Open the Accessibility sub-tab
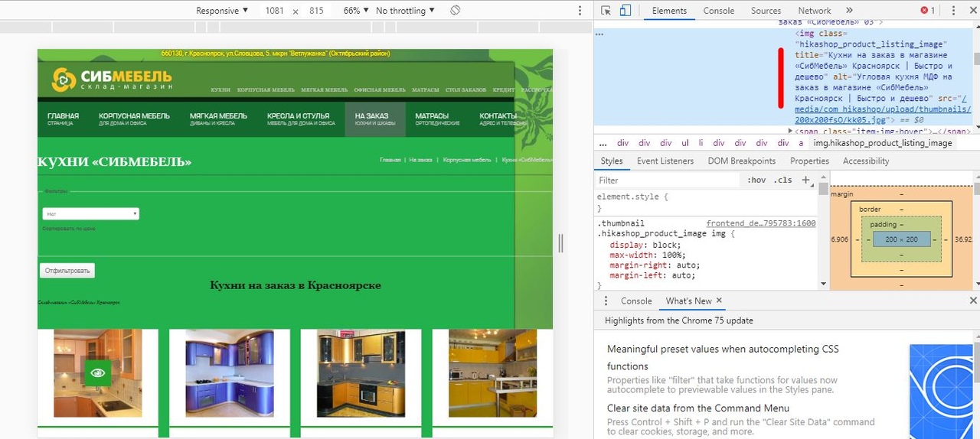 coord(866,161)
